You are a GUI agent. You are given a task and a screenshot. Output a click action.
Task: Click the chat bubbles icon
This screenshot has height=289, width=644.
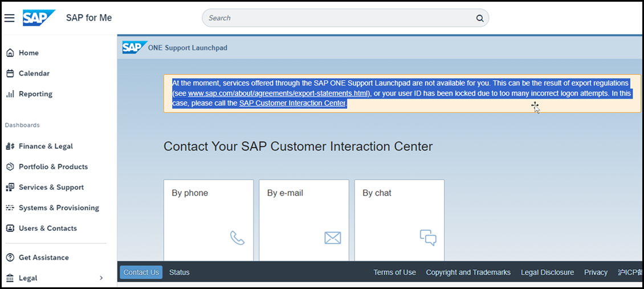tap(428, 238)
